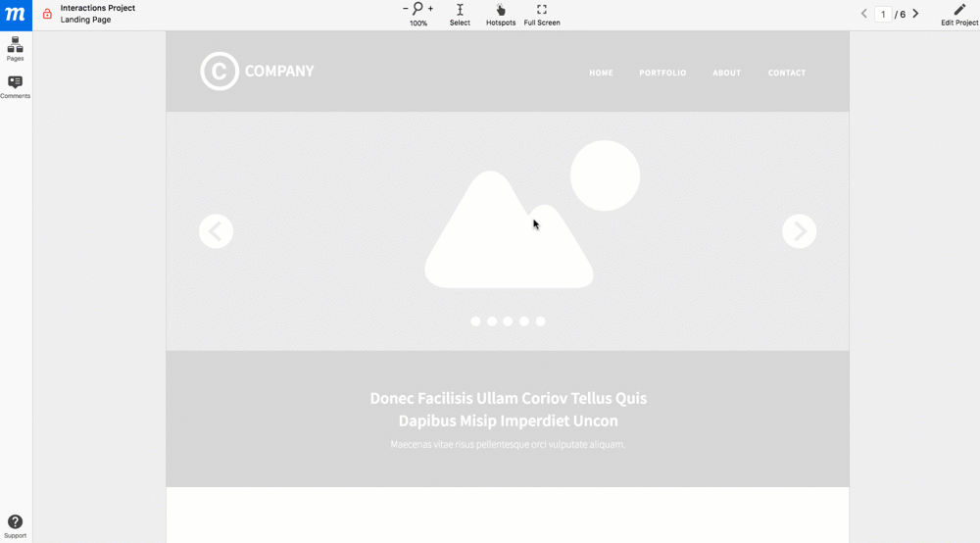
Task: Click the carousel left arrow
Action: [x=216, y=231]
